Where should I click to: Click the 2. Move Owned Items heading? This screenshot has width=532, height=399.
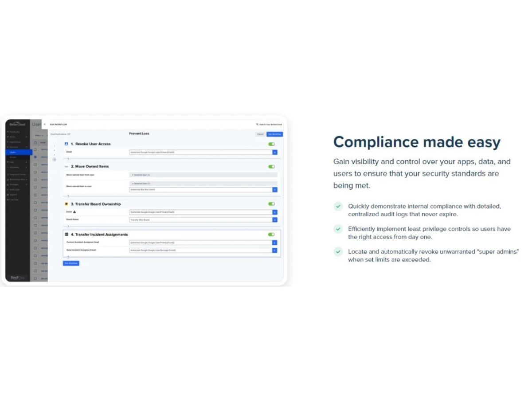90,167
